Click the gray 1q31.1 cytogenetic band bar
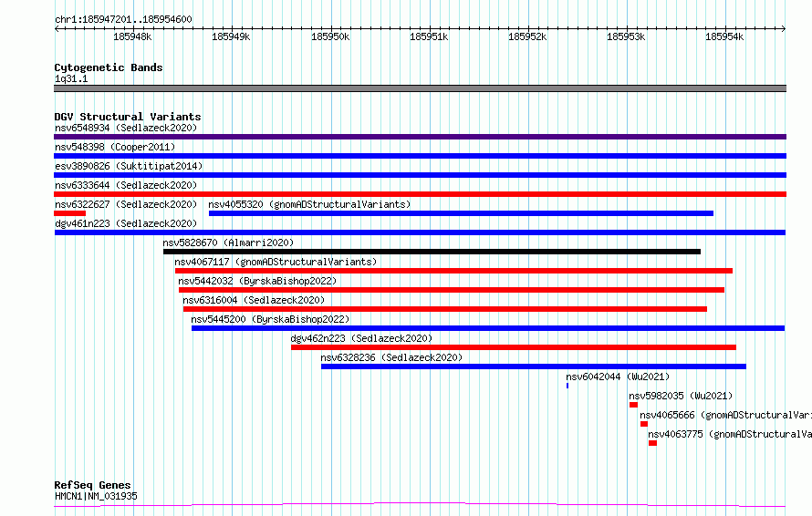The image size is (812, 516). pyautogui.click(x=420, y=88)
